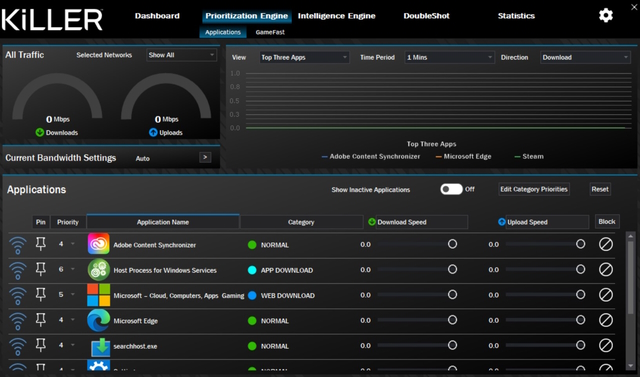Block Host Process for Windows Services
Image resolution: width=640 pixels, height=377 pixels.
606,270
